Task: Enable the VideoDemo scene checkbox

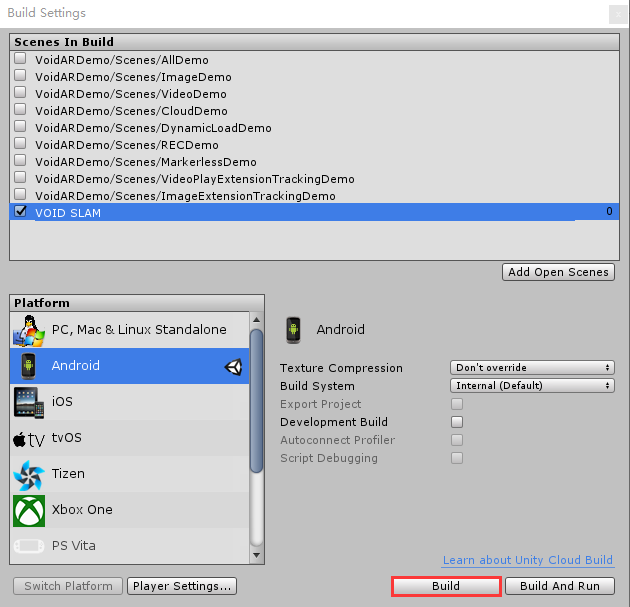Action: coord(20,92)
